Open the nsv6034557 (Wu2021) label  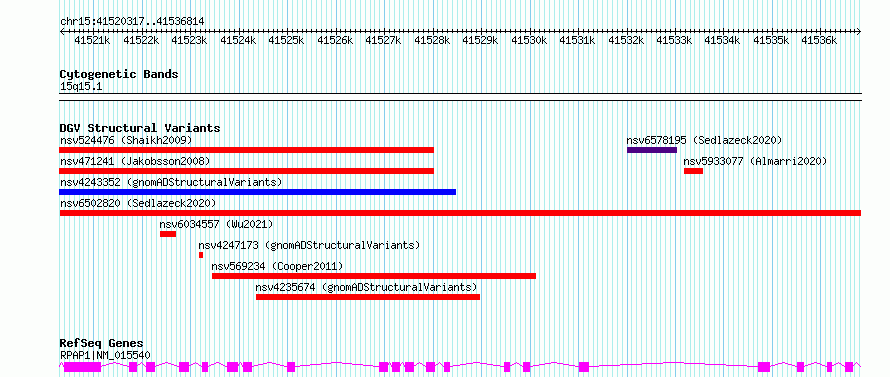(217, 224)
